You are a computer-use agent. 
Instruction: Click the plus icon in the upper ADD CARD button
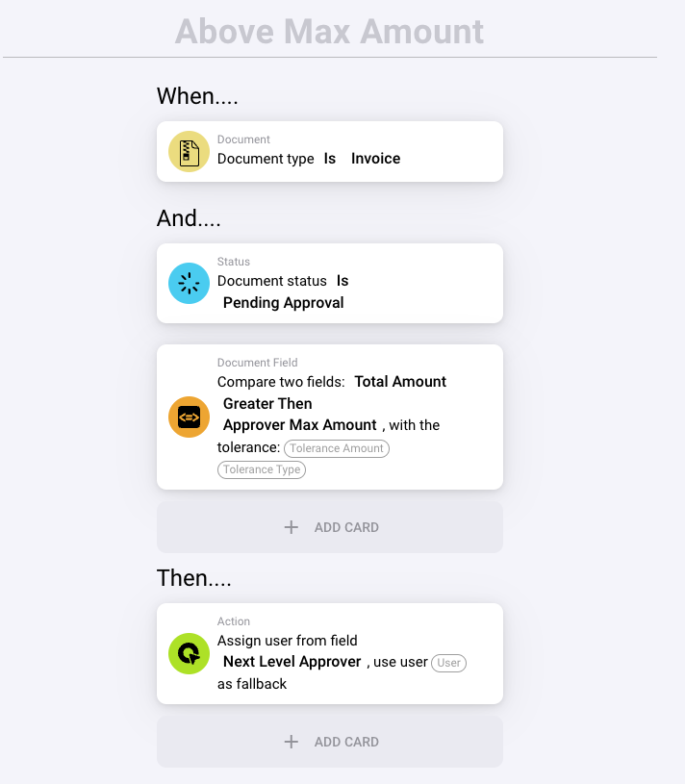292,527
